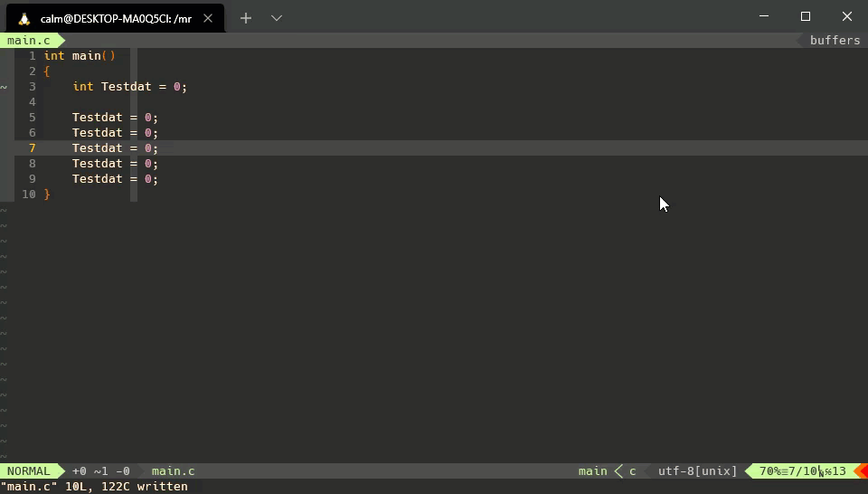The image size is (868, 494).
Task: Click 'int Testdat = 0;' on line 3
Action: click(130, 86)
